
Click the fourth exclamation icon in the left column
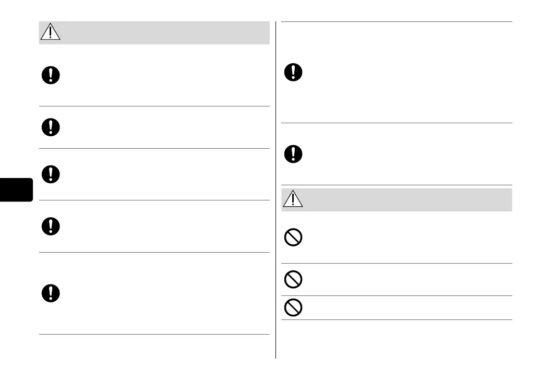click(51, 226)
